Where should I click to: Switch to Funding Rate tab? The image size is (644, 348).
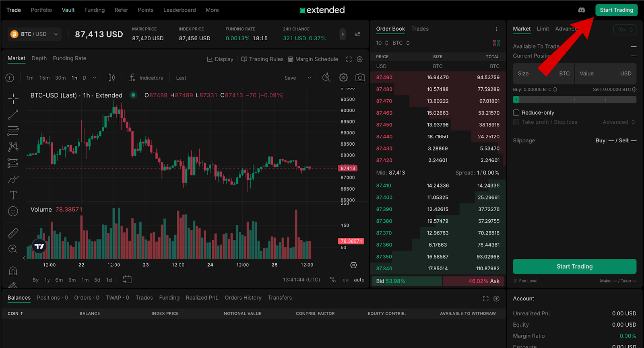pos(70,58)
